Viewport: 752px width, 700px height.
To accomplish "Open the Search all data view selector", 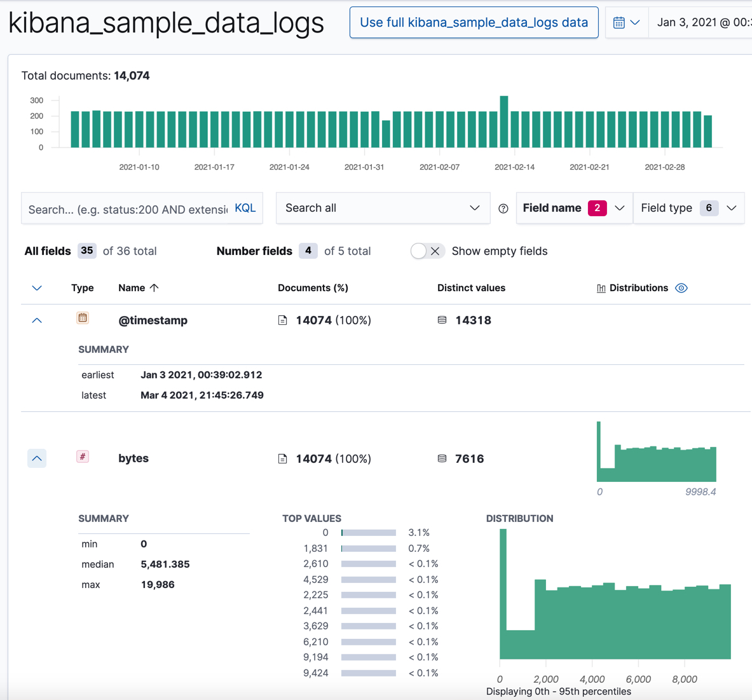I will tap(383, 208).
